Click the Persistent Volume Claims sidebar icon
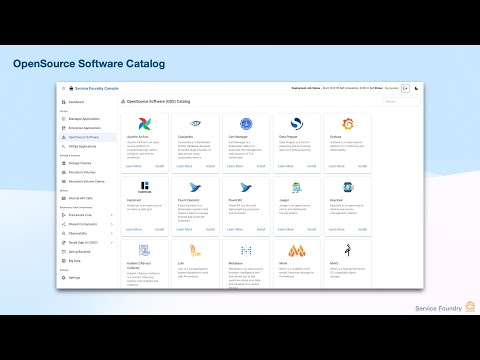Viewport: 480px width, 360px height. coord(64,181)
